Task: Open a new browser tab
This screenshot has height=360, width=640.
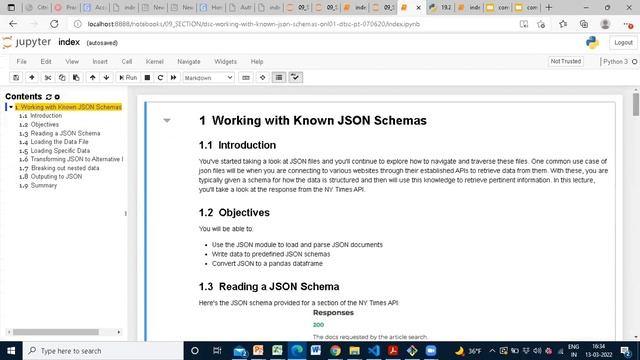Action: 549,7
